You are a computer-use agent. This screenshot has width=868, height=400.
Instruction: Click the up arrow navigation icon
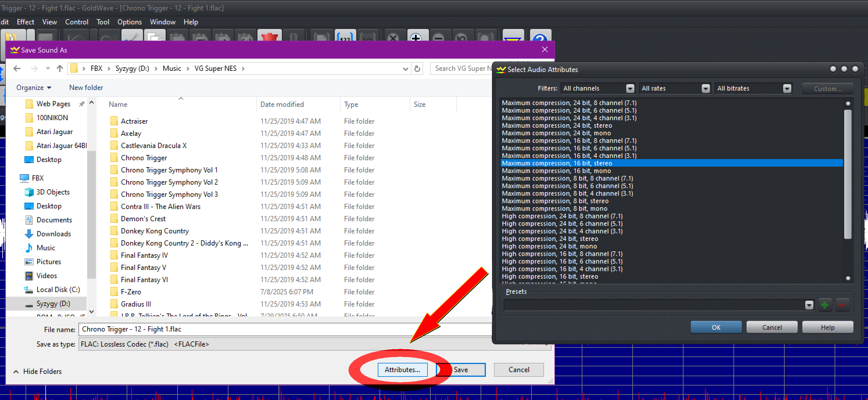coord(60,69)
